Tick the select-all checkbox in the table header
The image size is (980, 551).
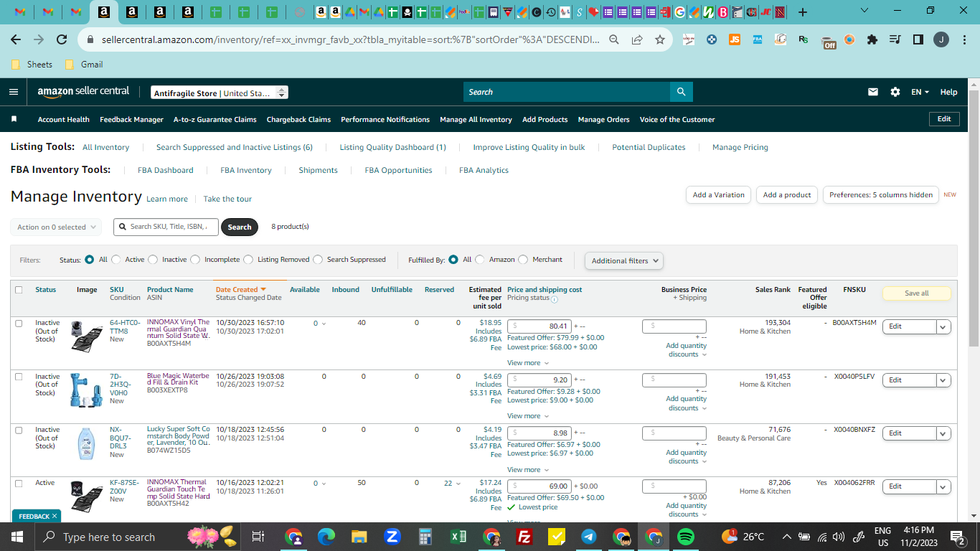point(19,290)
